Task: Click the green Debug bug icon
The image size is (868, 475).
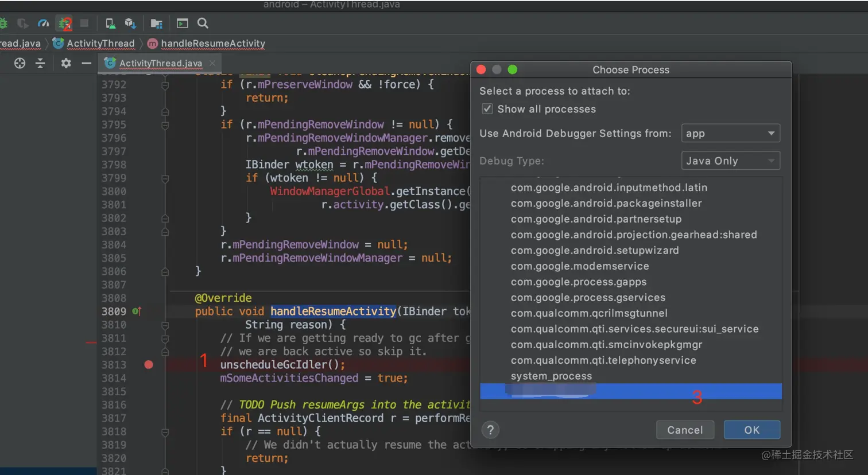Action: 3,24
